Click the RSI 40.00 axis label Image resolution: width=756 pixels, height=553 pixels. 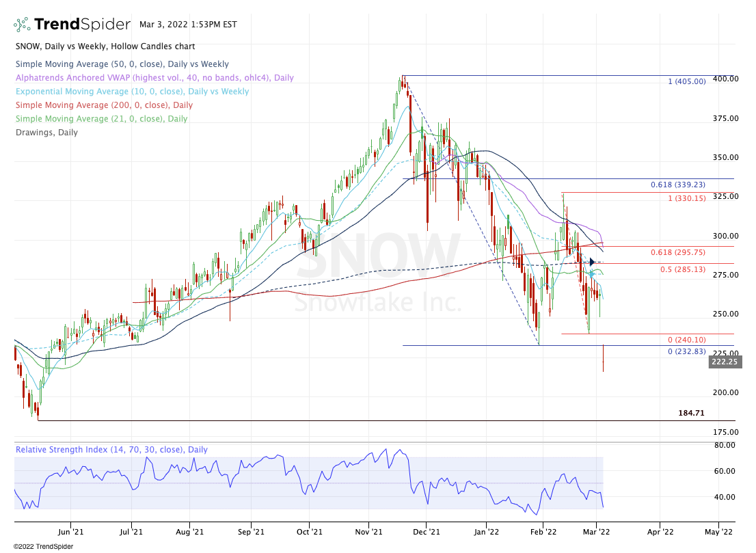coord(724,497)
